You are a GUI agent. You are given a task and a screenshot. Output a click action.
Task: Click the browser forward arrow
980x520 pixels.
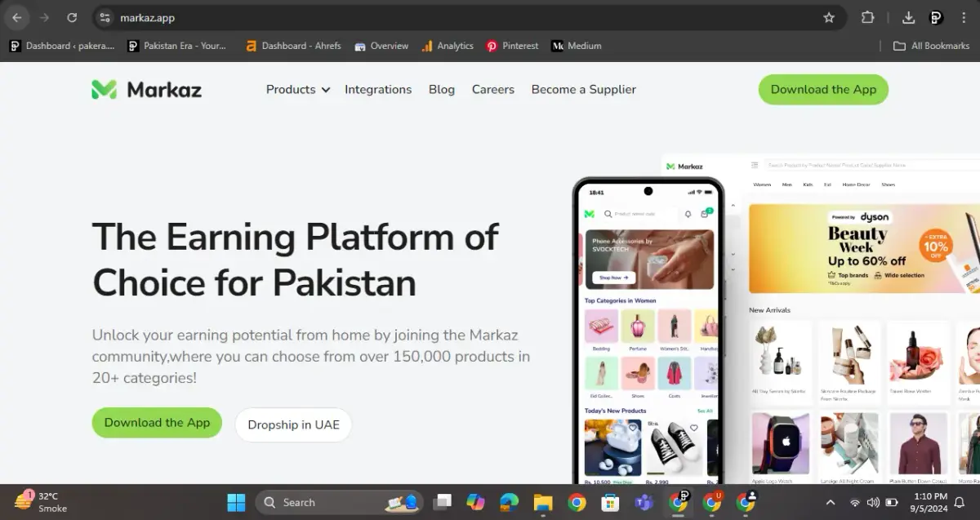(44, 17)
